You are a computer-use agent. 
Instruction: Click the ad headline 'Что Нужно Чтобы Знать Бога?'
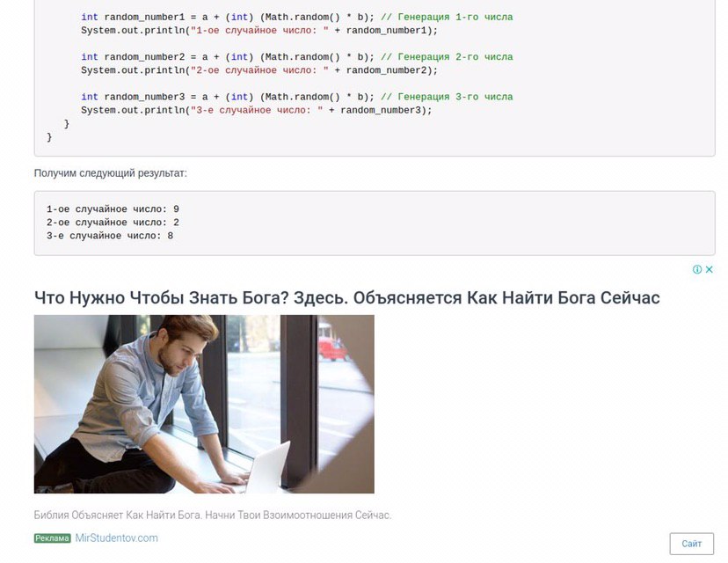pyautogui.click(x=346, y=297)
